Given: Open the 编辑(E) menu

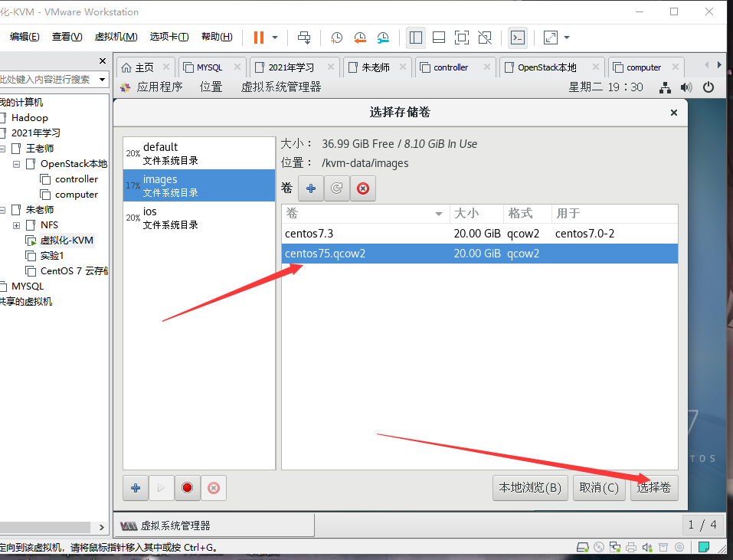Looking at the screenshot, I should point(25,37).
